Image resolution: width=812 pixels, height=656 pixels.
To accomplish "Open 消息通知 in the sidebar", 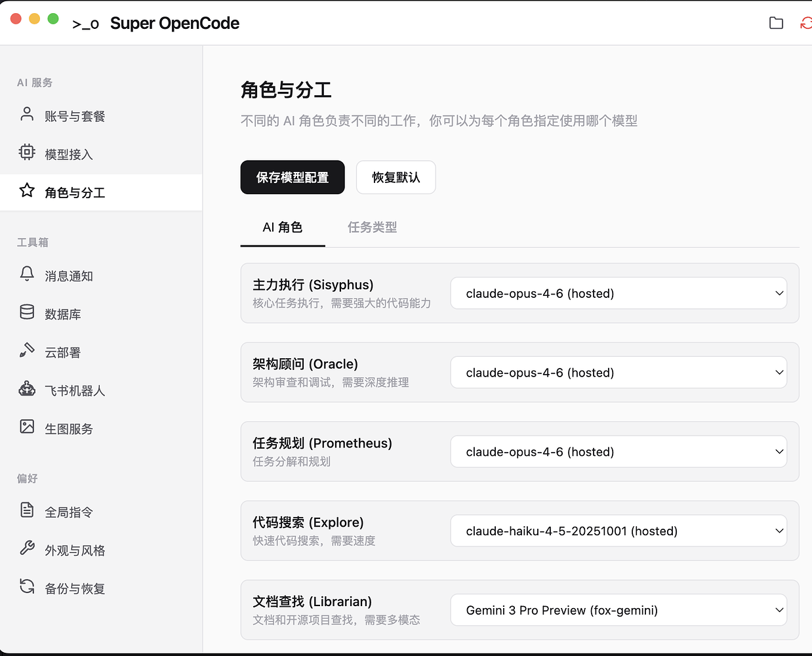I will click(101, 276).
